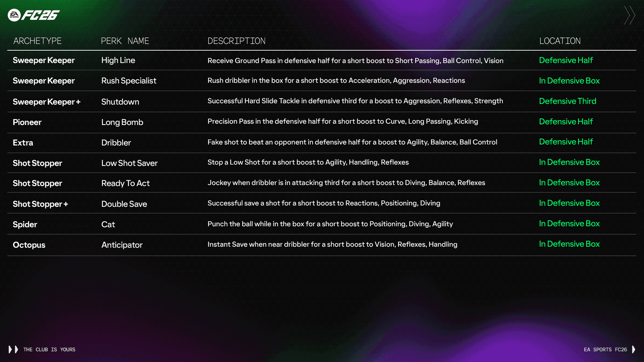Click Defensive Half location for Dribbler
Screen dimensions: 644x362
[x=566, y=142]
